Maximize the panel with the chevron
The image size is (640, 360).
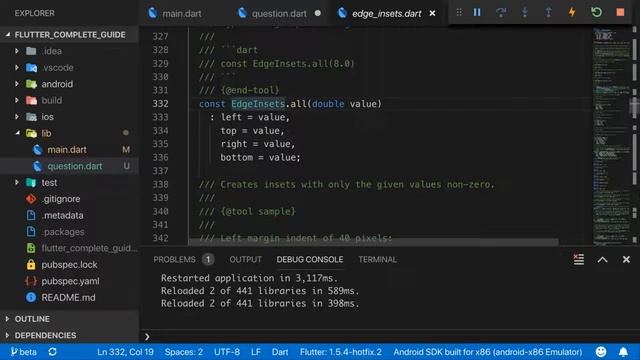click(x=602, y=260)
